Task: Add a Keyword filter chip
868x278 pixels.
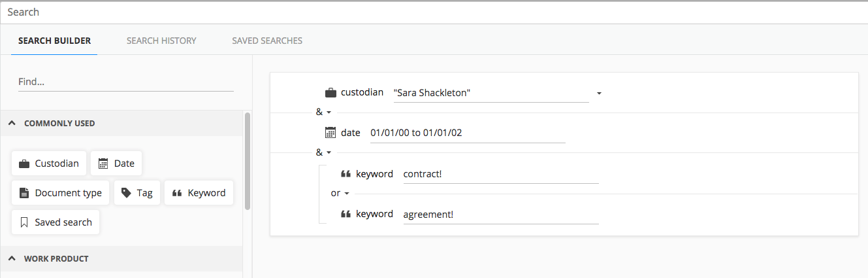Action: (x=199, y=193)
